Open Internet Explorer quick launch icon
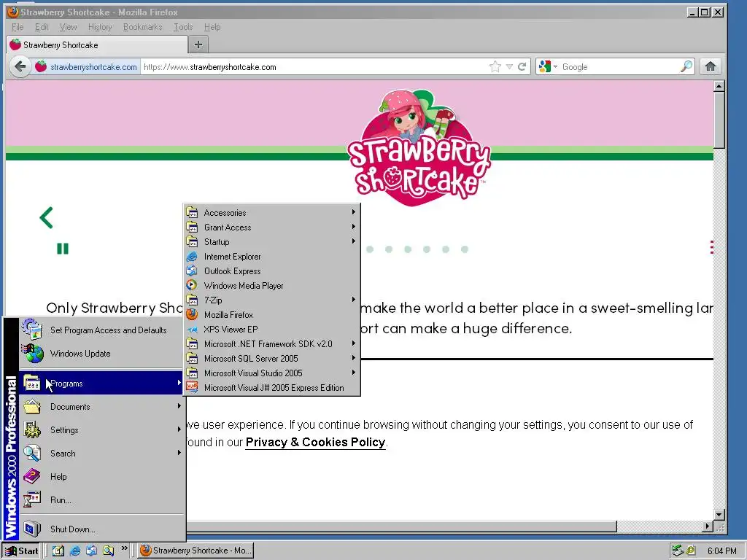The height and width of the screenshot is (560, 747). (75, 551)
